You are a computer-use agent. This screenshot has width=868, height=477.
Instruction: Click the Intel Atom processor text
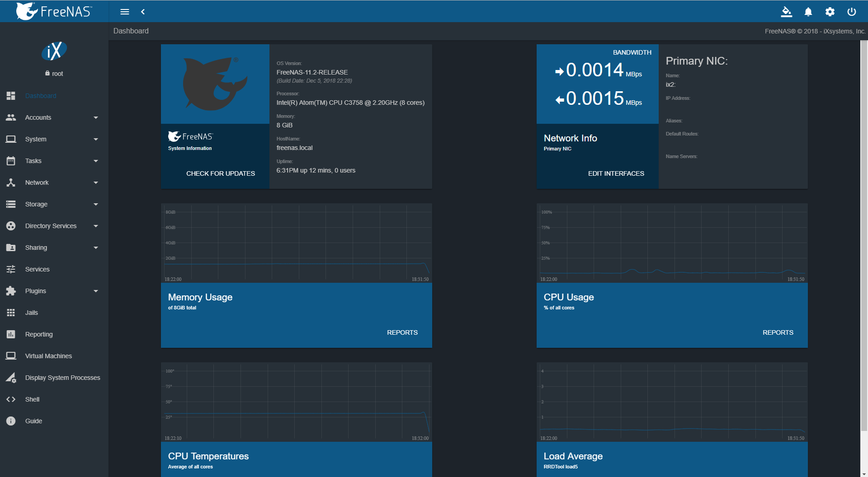coord(351,103)
